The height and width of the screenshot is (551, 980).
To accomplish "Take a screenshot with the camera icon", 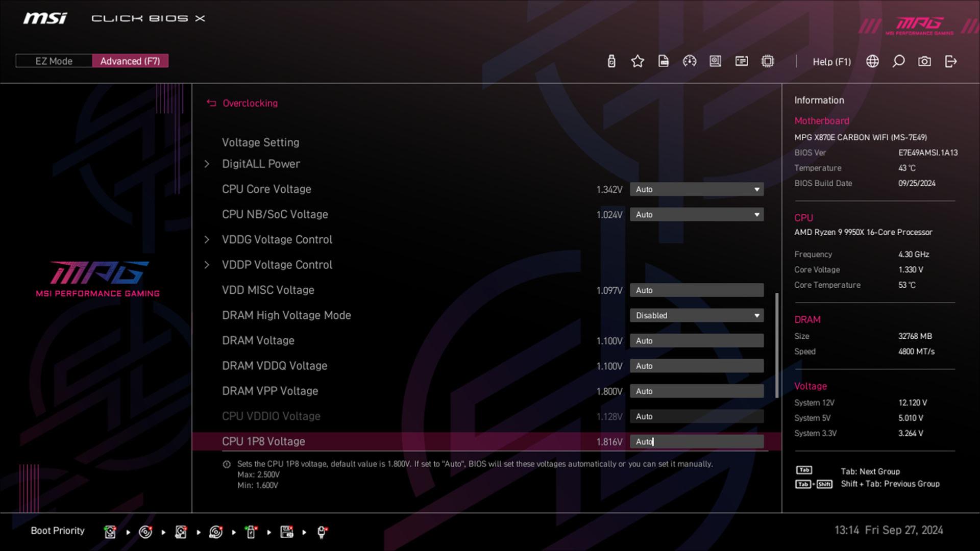I will point(924,61).
